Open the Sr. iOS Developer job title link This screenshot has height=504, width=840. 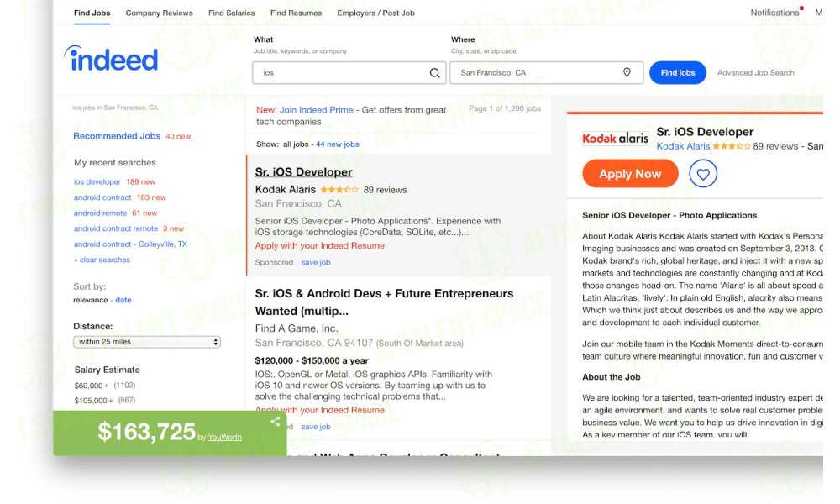(x=304, y=172)
